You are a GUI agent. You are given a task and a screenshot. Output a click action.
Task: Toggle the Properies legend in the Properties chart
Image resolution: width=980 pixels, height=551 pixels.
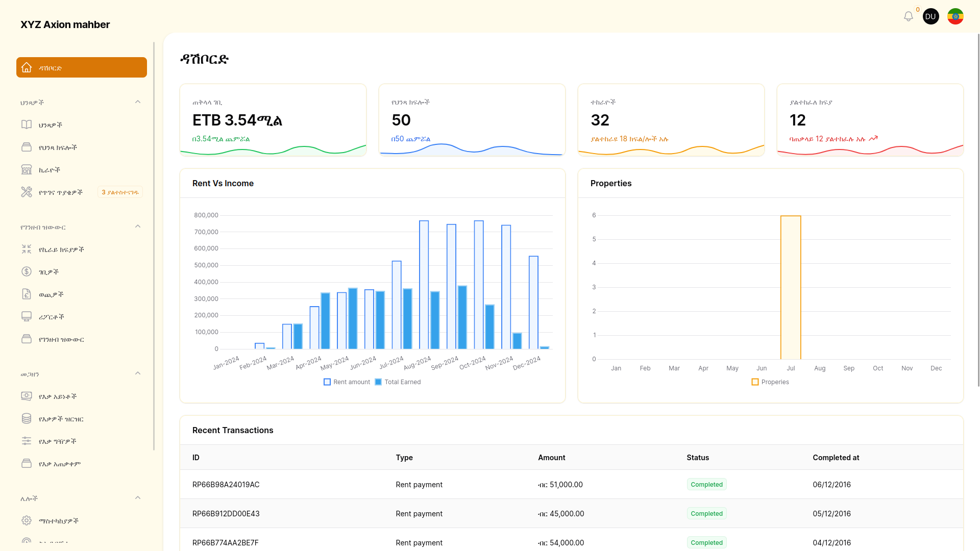click(770, 382)
